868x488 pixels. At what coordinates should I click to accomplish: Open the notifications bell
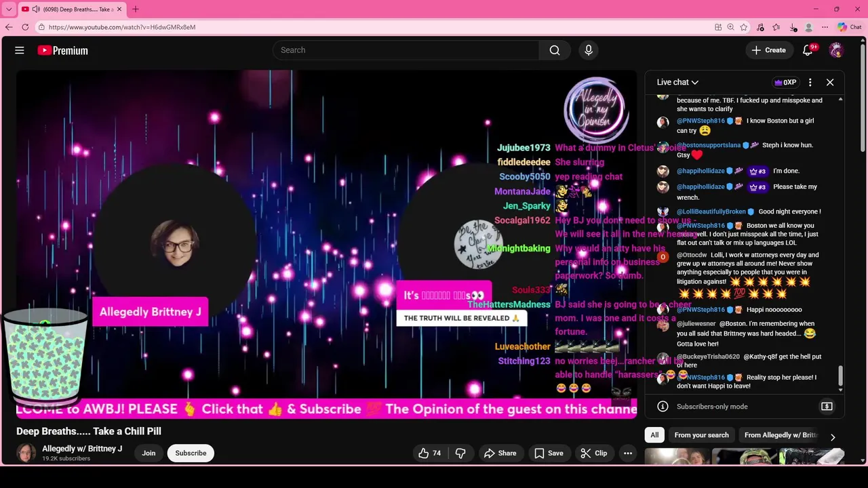808,50
